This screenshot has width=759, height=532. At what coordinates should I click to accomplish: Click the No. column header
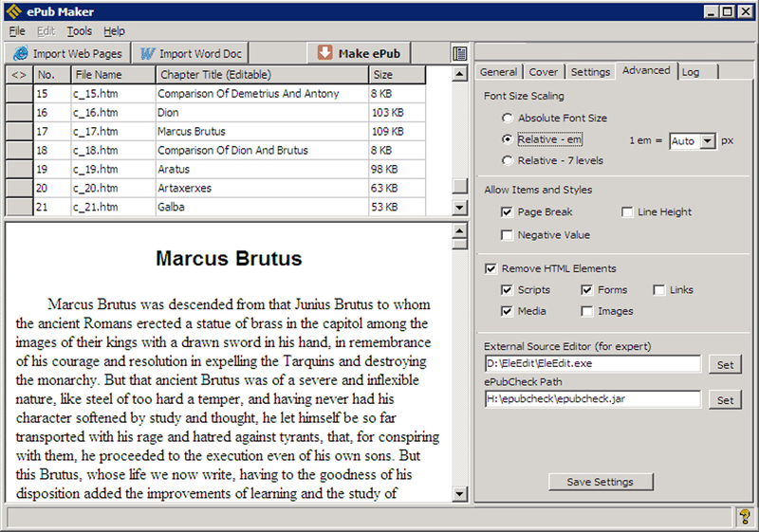click(52, 75)
